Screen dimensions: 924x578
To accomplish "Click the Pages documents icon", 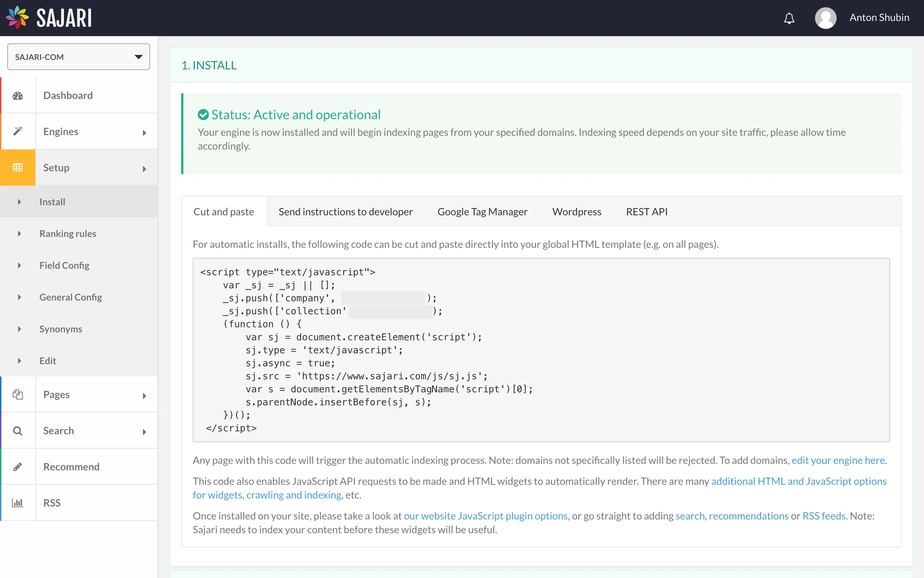I will coord(18,394).
